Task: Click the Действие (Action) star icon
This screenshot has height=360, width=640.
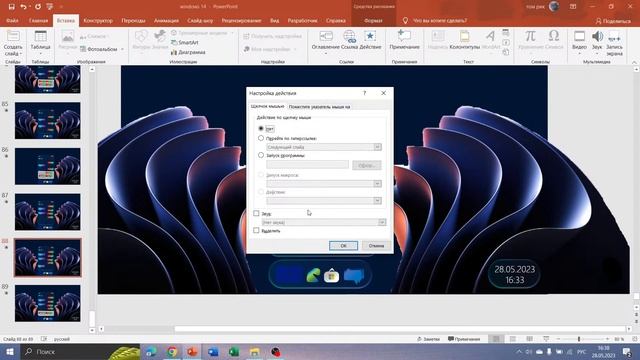Action: click(370, 36)
